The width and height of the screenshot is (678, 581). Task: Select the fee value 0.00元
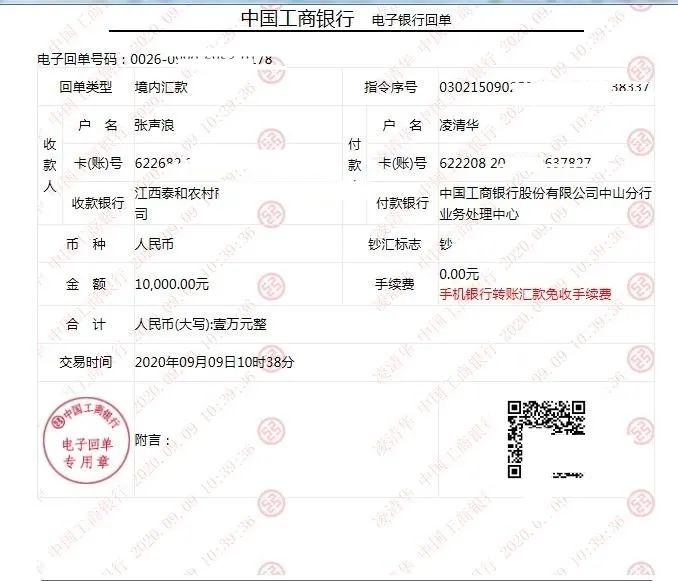pos(459,274)
